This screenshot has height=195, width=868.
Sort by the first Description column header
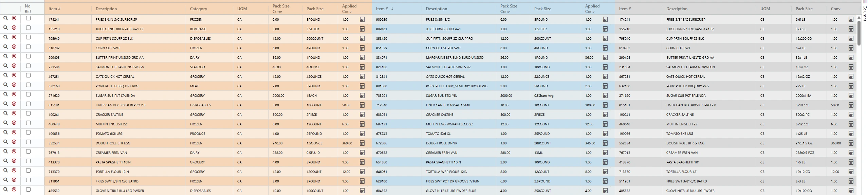click(x=106, y=9)
